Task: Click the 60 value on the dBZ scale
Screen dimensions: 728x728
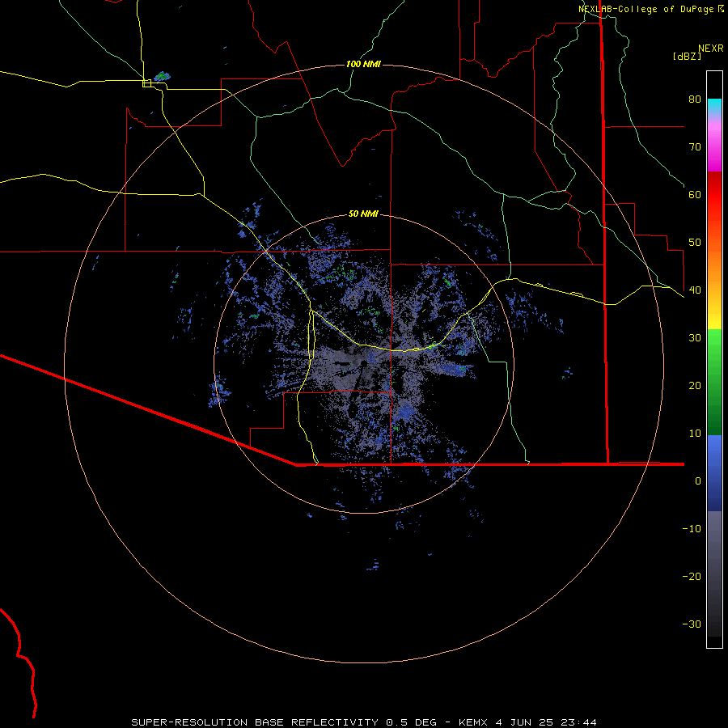Action: click(695, 194)
